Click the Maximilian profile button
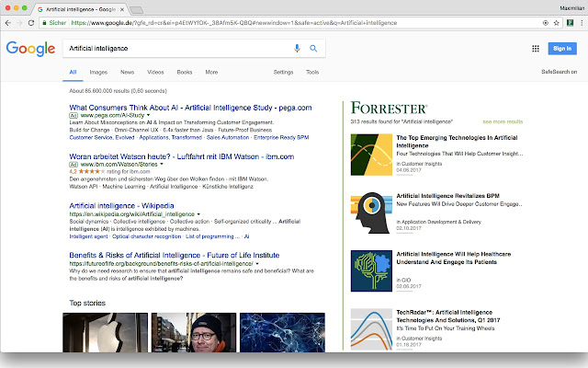The height and width of the screenshot is (368, 588). pyautogui.click(x=571, y=8)
